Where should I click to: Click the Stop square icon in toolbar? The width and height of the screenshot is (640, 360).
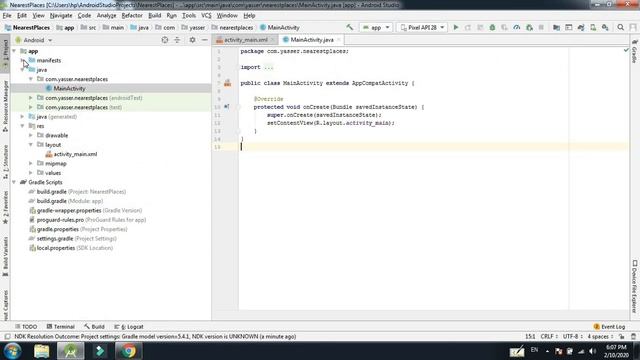[541, 27]
